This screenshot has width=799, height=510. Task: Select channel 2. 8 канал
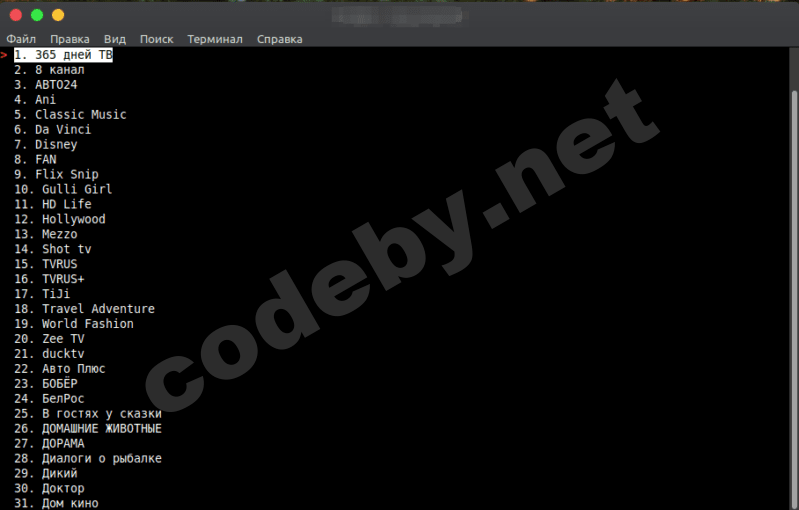click(x=49, y=70)
